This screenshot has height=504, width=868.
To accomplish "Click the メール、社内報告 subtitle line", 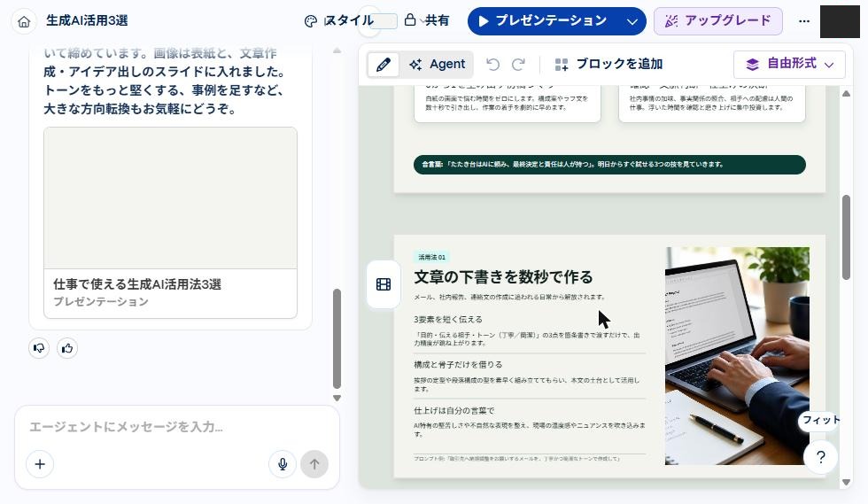I will point(509,297).
